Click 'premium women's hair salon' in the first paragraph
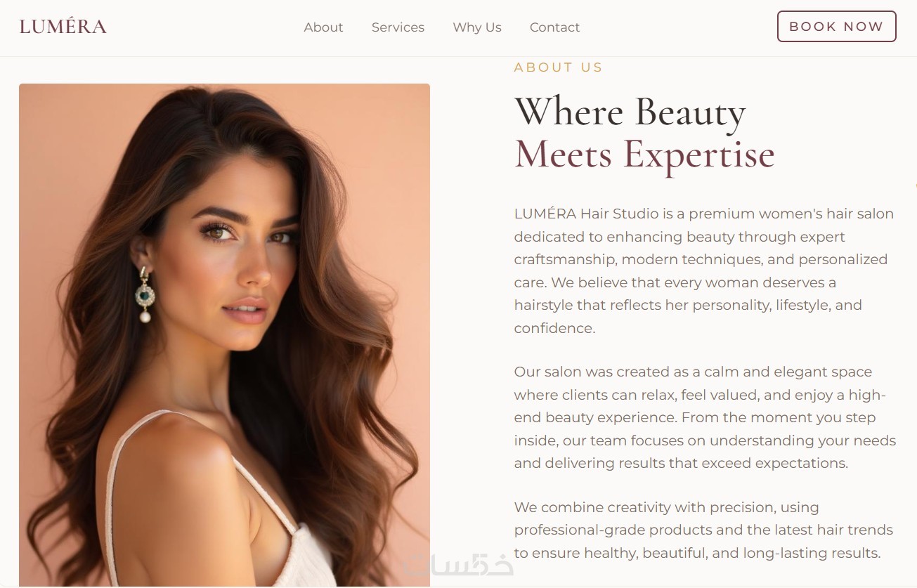The width and height of the screenshot is (917, 588). [x=791, y=214]
